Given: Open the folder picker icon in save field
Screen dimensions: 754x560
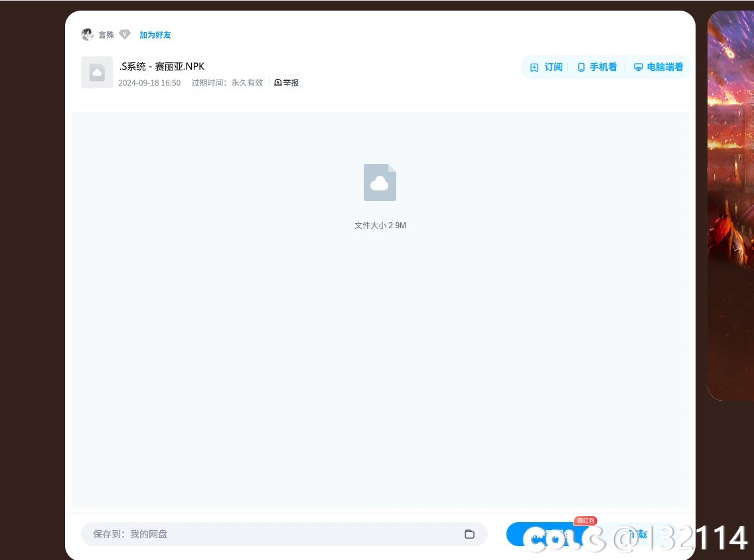Looking at the screenshot, I should pyautogui.click(x=469, y=534).
